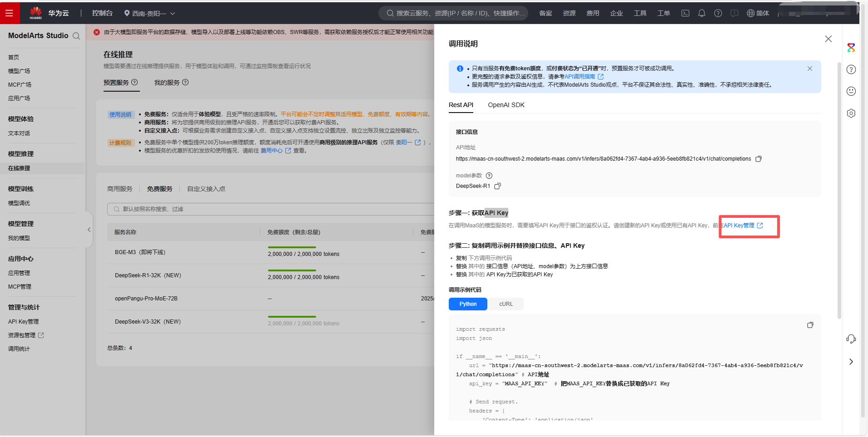868x437 pixels.
Task: Open the colorful assistant icon in right rail
Action: click(851, 48)
